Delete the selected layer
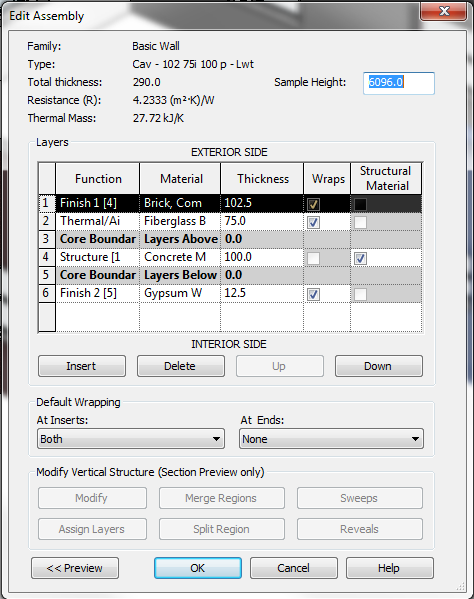474x599 pixels. tap(181, 366)
